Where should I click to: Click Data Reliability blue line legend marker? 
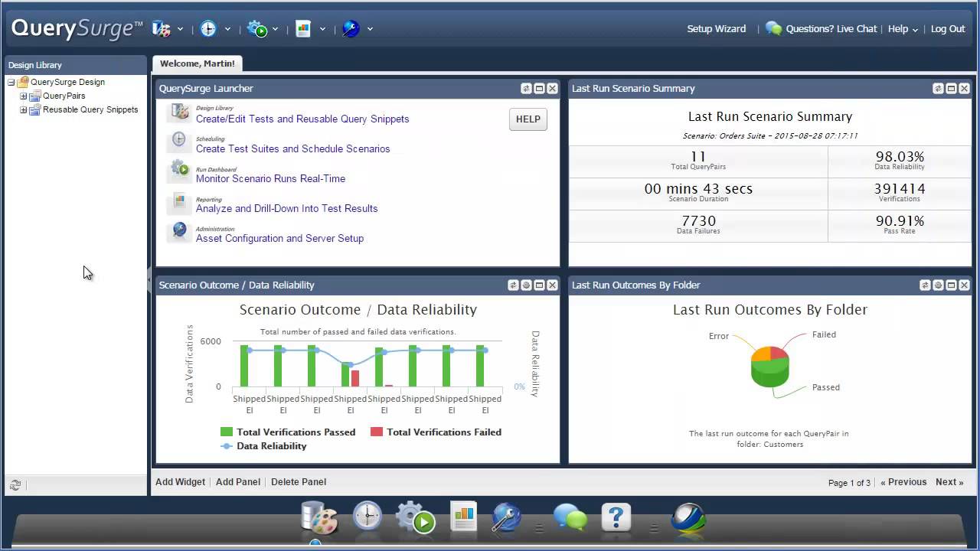point(226,446)
